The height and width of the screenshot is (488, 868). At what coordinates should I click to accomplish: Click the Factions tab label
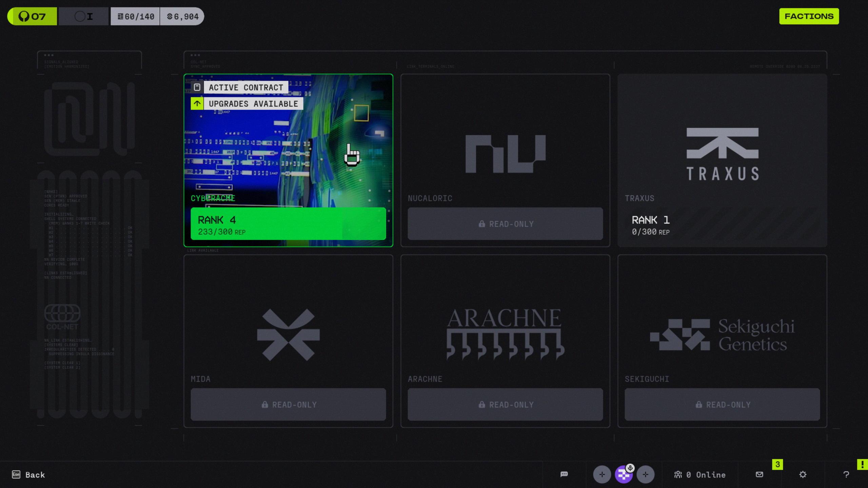click(809, 16)
